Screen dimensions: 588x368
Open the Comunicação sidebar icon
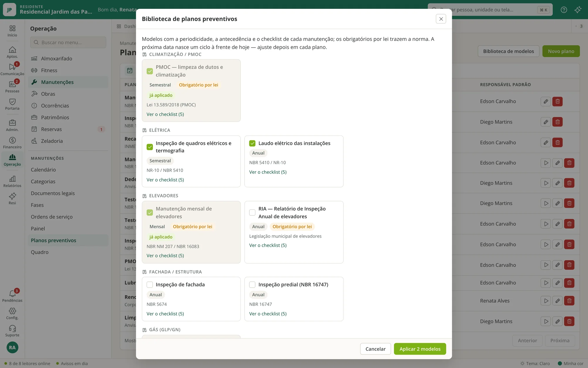tap(12, 69)
